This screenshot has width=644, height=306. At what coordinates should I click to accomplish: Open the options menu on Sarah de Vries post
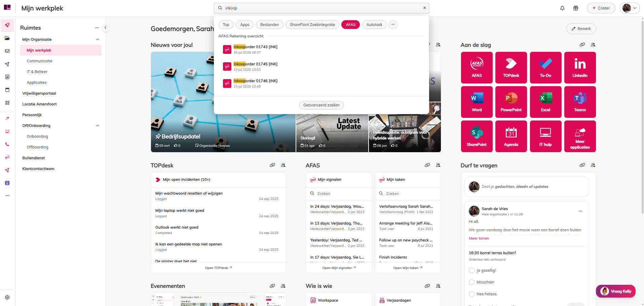pos(580,211)
